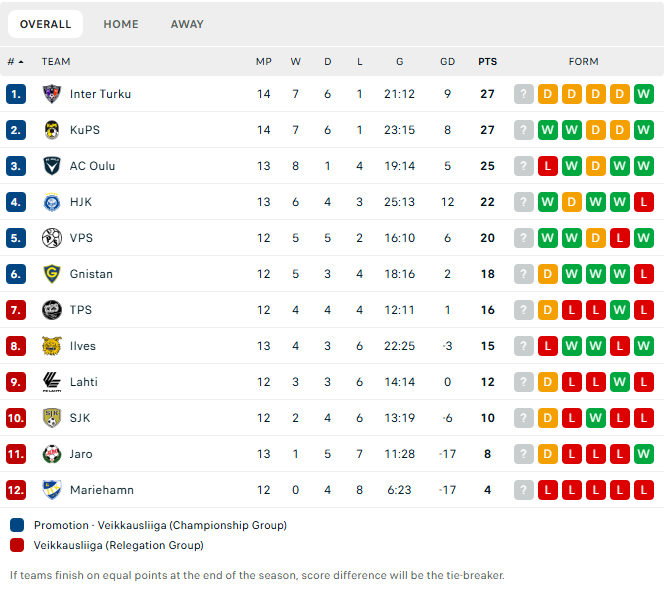Image resolution: width=665 pixels, height=589 pixels.
Task: Click the Lahti club logo
Action: (52, 382)
